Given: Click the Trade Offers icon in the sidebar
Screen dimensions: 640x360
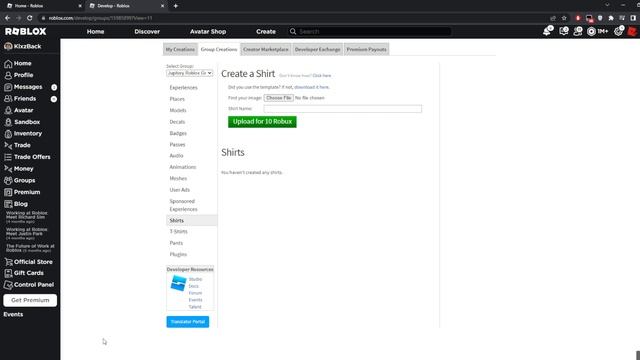Looking at the screenshot, I should click(x=8, y=157).
